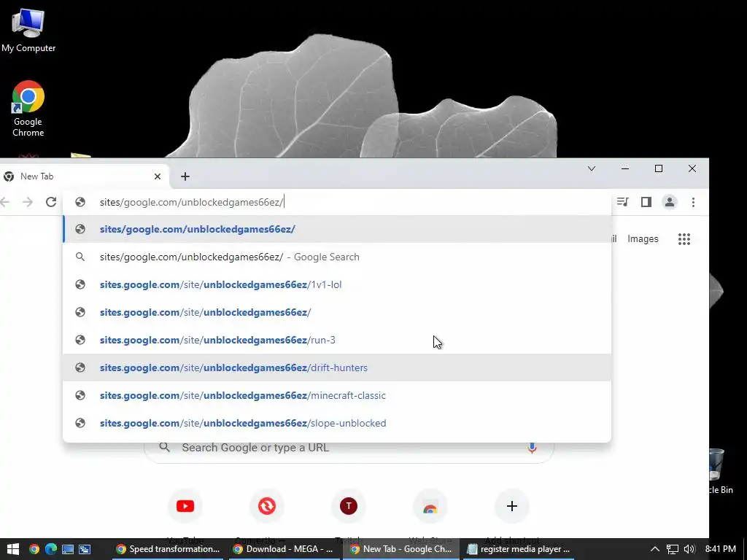This screenshot has height=560, width=747.
Task: Open a new Chrome tab
Action: point(185,176)
